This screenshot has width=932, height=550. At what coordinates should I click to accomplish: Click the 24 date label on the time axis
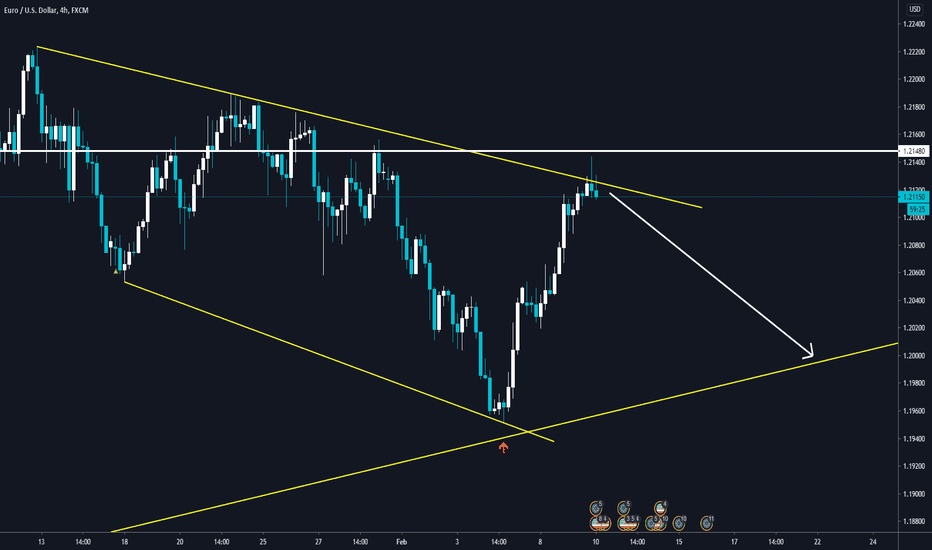click(x=873, y=542)
